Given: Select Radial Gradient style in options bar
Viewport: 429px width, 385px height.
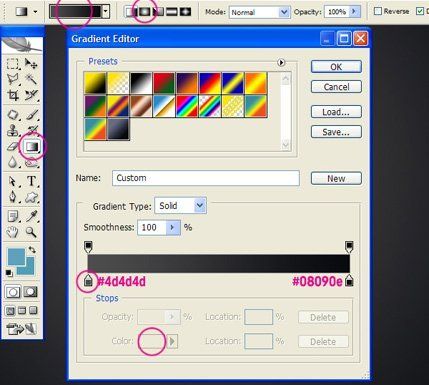Looking at the screenshot, I should click(144, 12).
